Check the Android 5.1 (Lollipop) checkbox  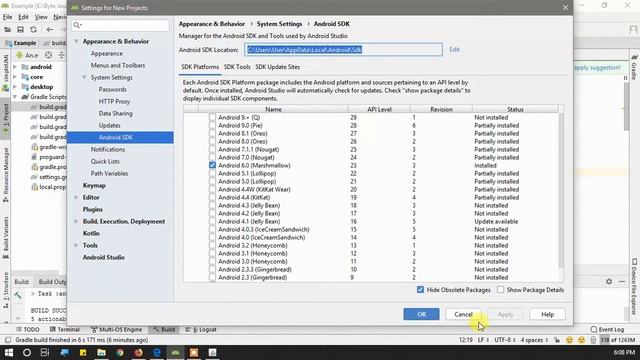tap(212, 173)
